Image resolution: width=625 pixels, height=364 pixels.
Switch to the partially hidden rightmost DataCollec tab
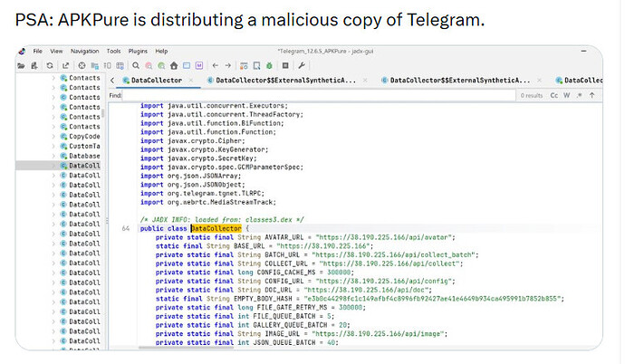pyautogui.click(x=580, y=81)
